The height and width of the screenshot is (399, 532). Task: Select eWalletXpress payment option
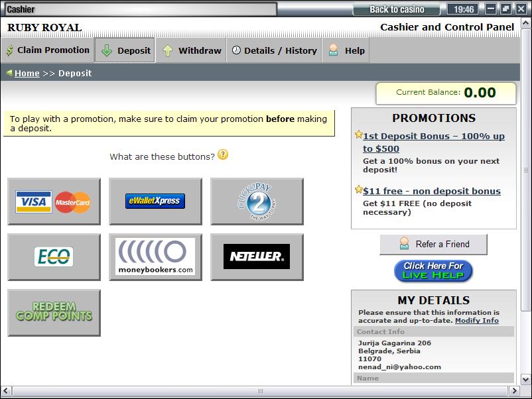click(155, 201)
